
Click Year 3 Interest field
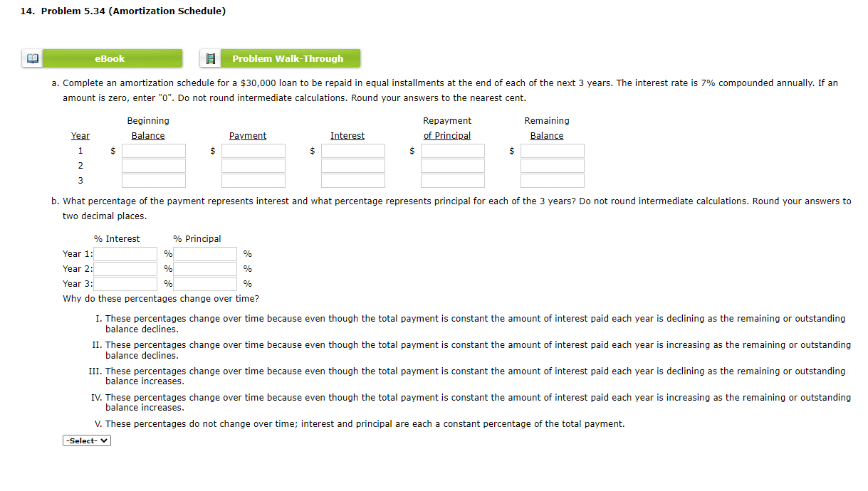pyautogui.click(x=352, y=180)
